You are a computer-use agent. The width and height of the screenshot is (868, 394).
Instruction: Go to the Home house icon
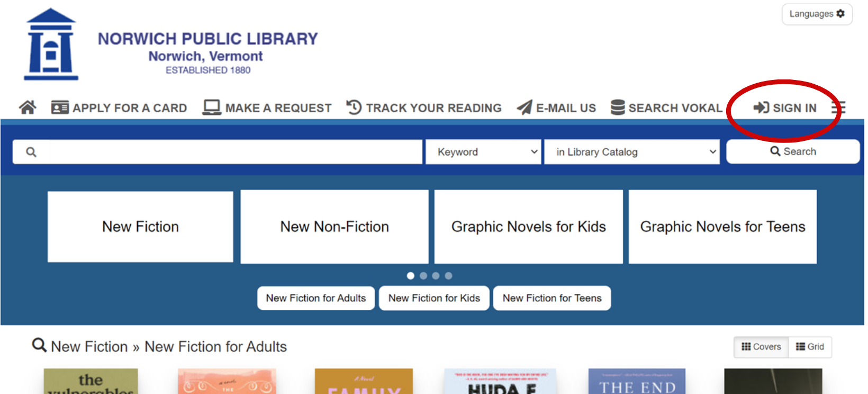[x=28, y=108]
